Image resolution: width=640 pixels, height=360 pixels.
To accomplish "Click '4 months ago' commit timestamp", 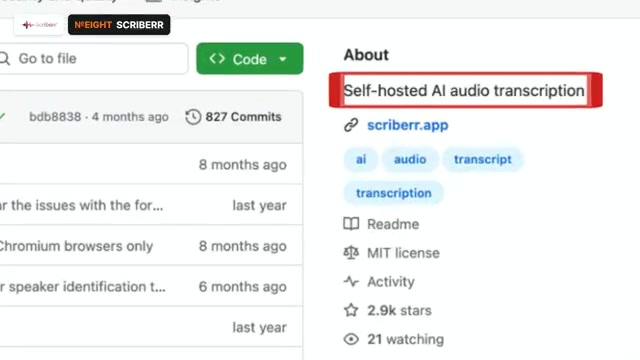I will tap(130, 117).
